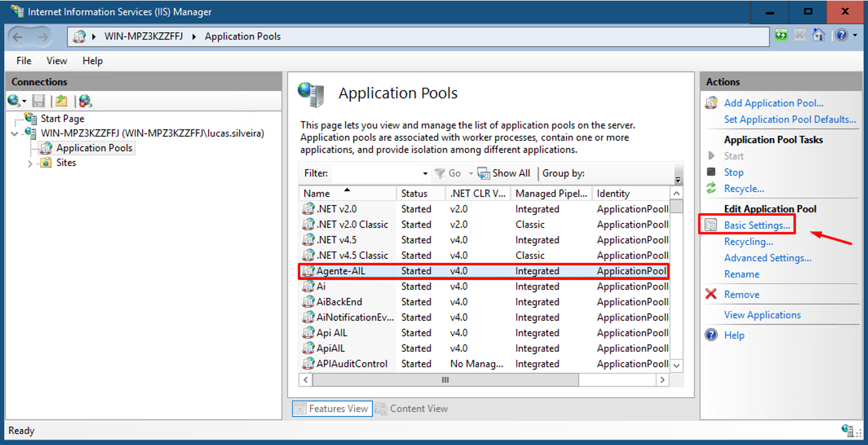Select the Api AIL application pool icon

(x=308, y=333)
